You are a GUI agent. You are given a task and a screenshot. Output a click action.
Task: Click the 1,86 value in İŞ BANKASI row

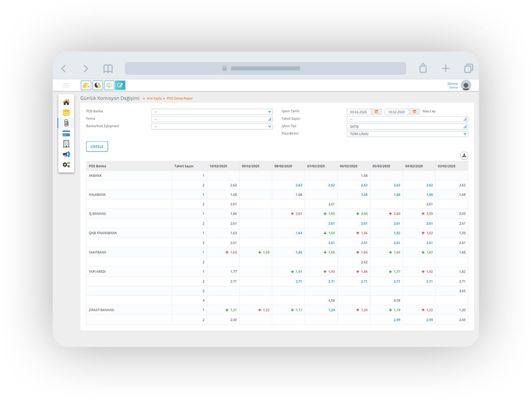point(233,214)
